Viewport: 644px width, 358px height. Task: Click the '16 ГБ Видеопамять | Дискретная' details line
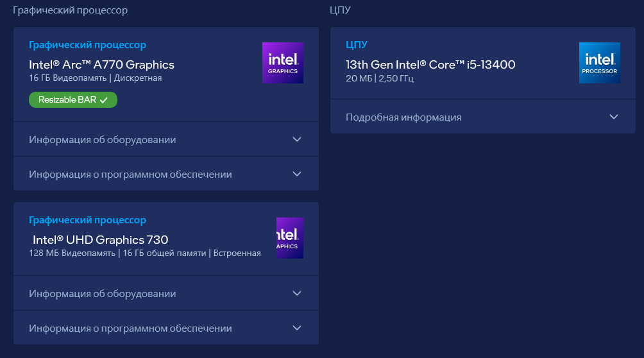pyautogui.click(x=96, y=78)
